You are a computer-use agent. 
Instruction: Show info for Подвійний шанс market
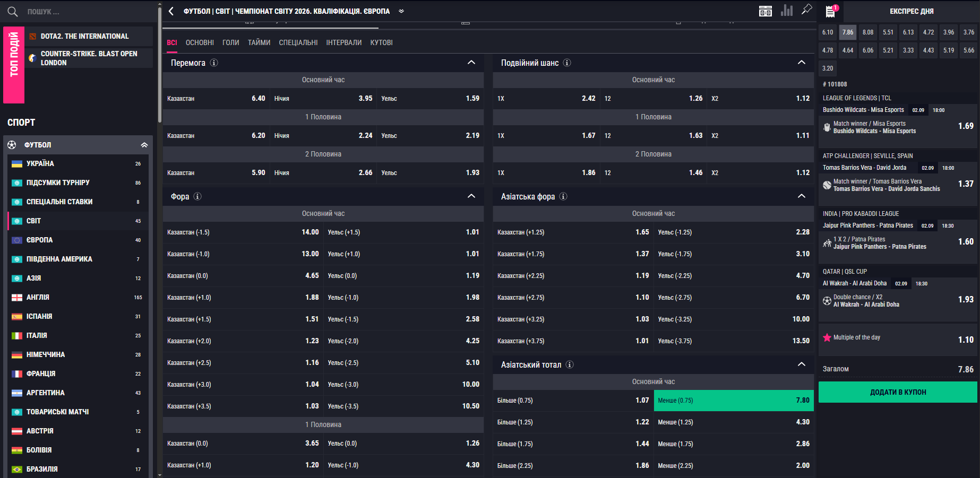pos(567,63)
